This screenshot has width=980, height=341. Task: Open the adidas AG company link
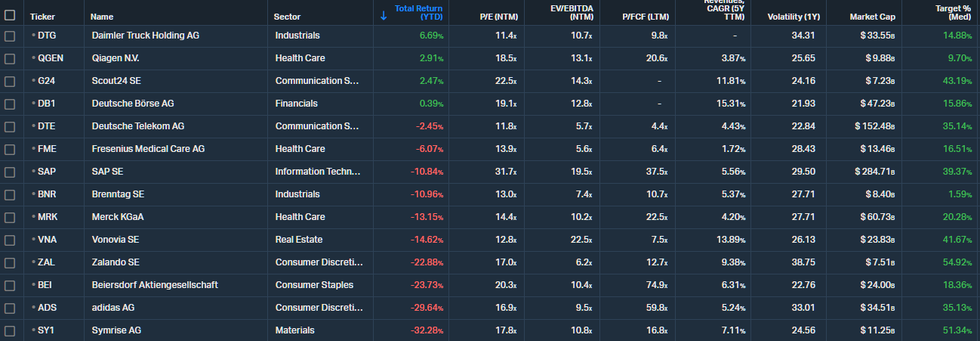112,308
